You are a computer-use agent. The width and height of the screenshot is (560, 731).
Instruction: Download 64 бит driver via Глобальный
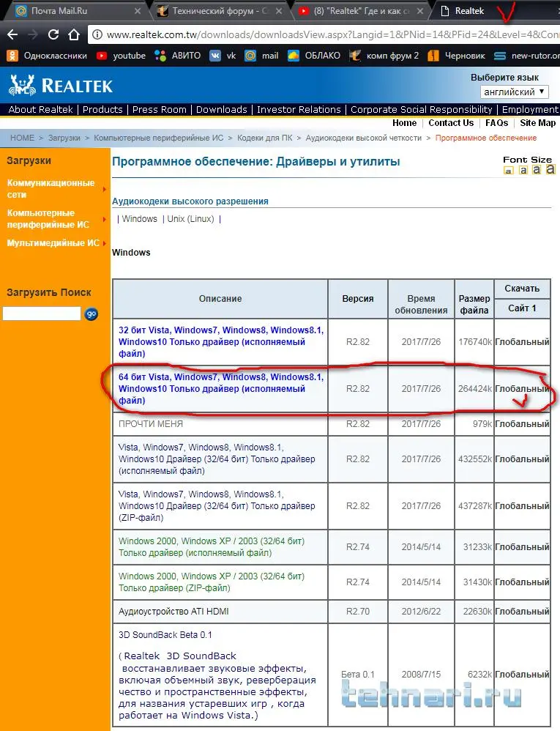522,389
